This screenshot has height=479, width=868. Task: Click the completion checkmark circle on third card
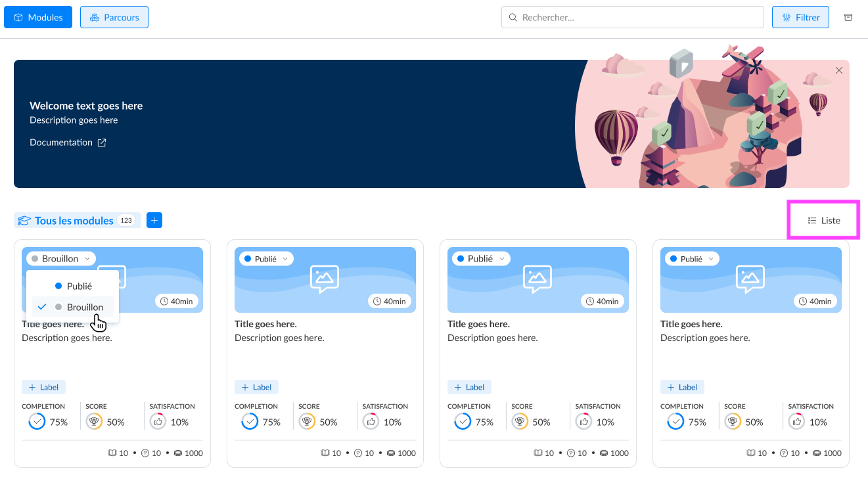point(463,422)
